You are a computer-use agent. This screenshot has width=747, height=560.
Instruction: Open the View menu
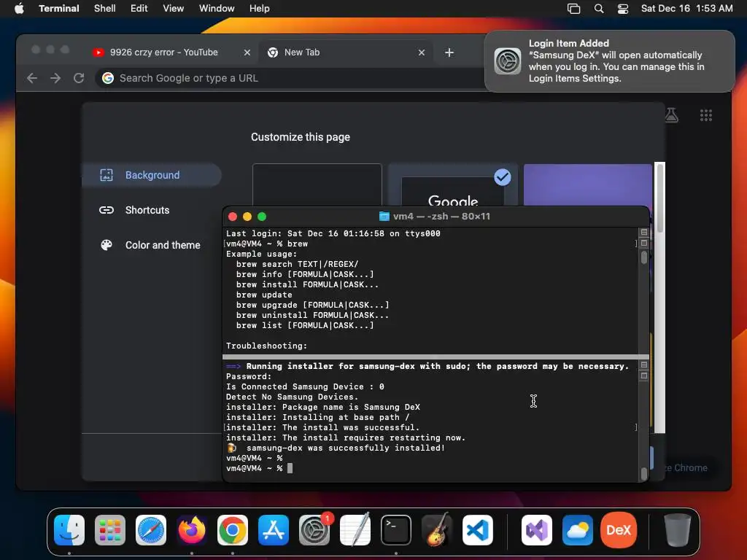point(174,8)
